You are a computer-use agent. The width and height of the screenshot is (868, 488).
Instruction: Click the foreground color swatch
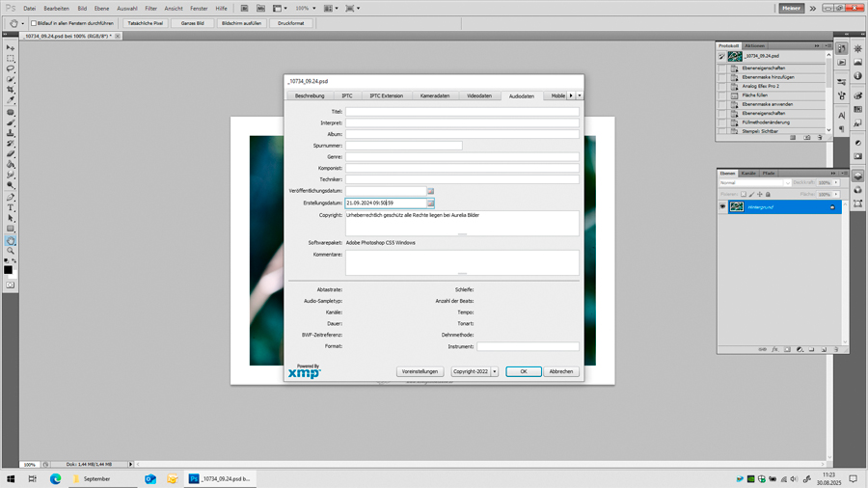tap(8, 270)
